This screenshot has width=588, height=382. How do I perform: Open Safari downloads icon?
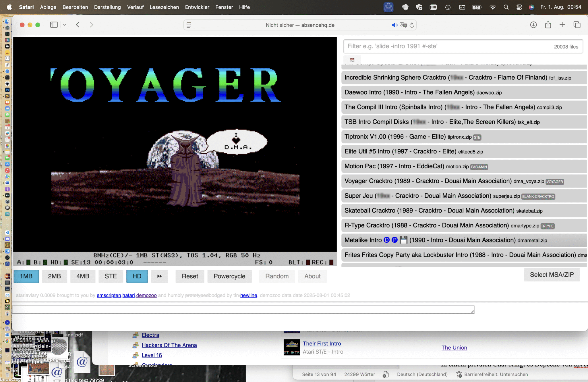click(533, 25)
